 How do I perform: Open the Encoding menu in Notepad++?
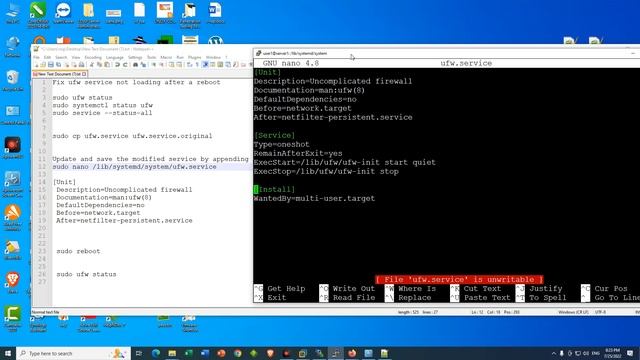[93, 58]
